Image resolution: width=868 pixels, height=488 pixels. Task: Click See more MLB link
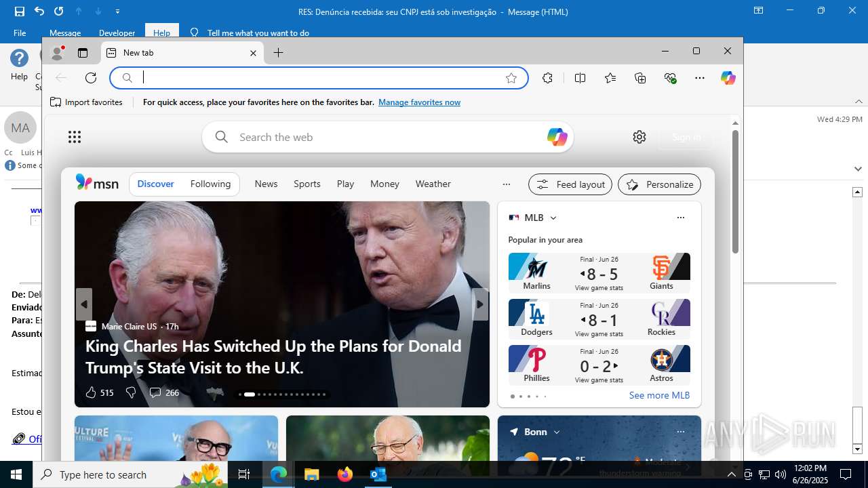[659, 395]
